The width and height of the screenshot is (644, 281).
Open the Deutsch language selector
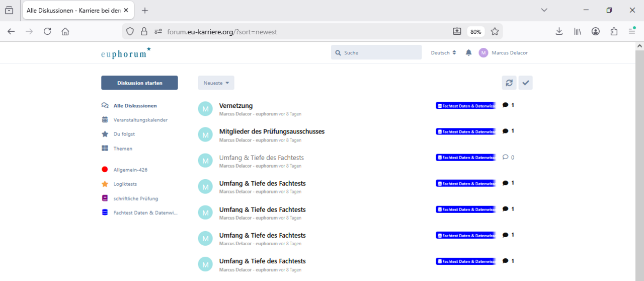443,53
